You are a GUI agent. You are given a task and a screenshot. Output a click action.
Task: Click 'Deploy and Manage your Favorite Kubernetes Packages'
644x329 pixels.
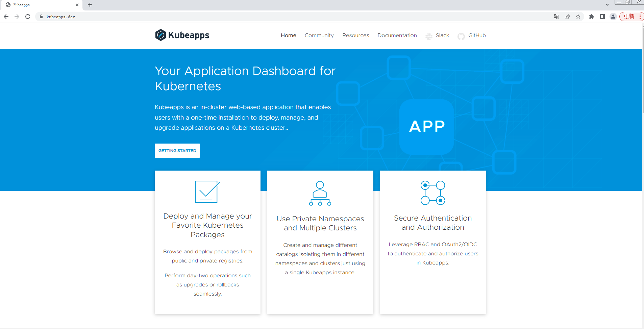[207, 225]
